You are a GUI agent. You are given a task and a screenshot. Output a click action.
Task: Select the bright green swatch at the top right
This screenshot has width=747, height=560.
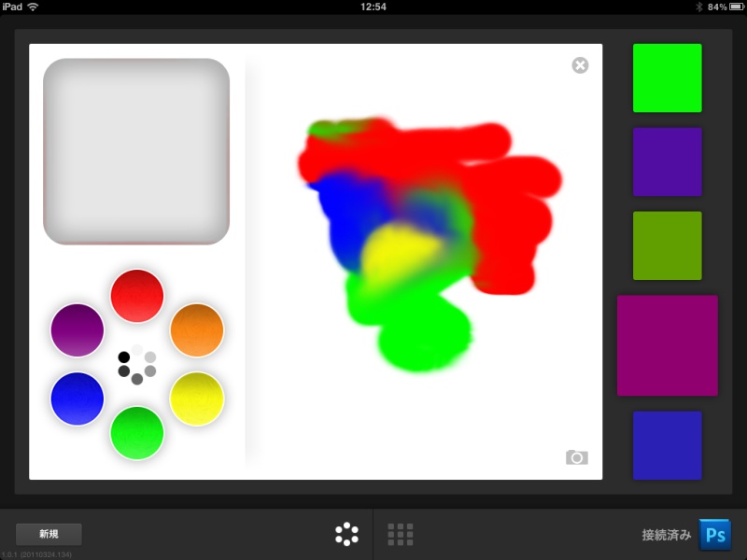668,77
